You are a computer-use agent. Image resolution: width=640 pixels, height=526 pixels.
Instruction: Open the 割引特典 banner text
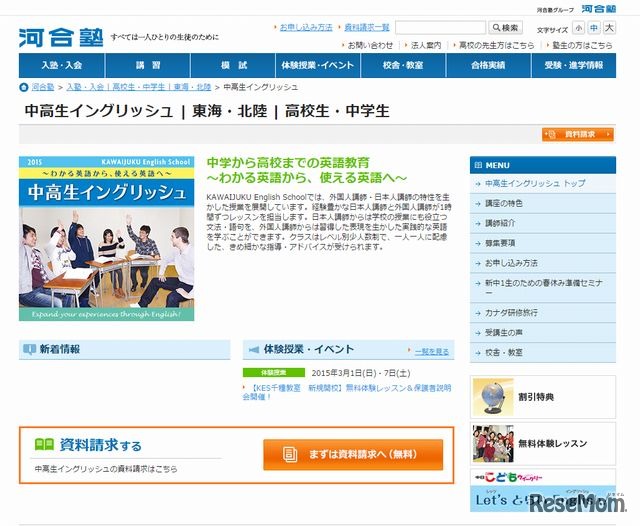(x=536, y=397)
